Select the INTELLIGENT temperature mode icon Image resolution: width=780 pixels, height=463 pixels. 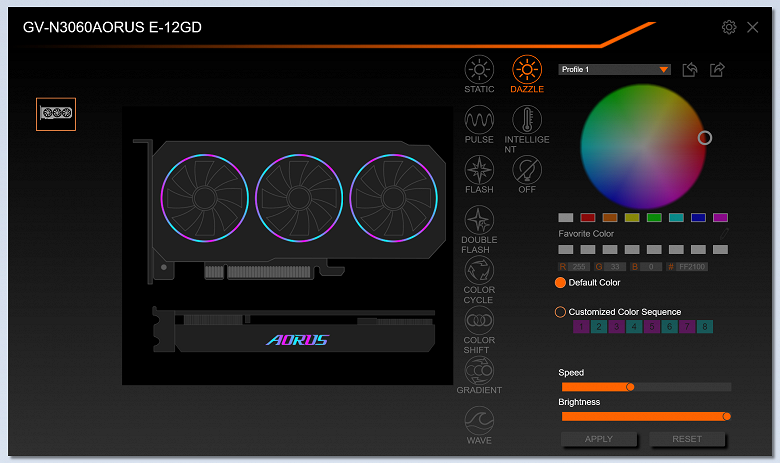527,120
